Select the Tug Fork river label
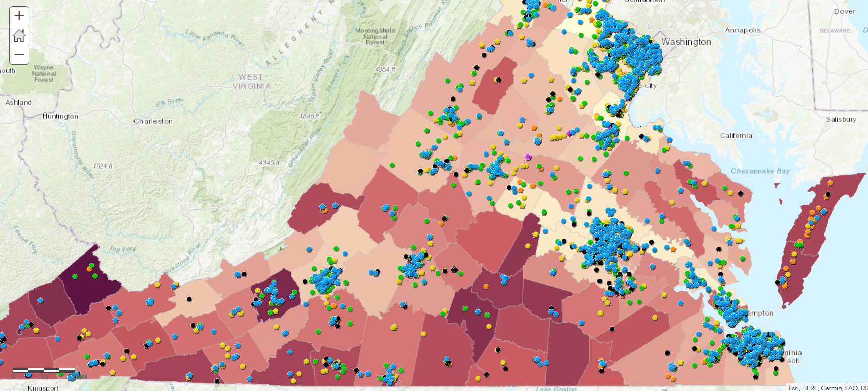The height and width of the screenshot is (391, 868). [x=123, y=249]
